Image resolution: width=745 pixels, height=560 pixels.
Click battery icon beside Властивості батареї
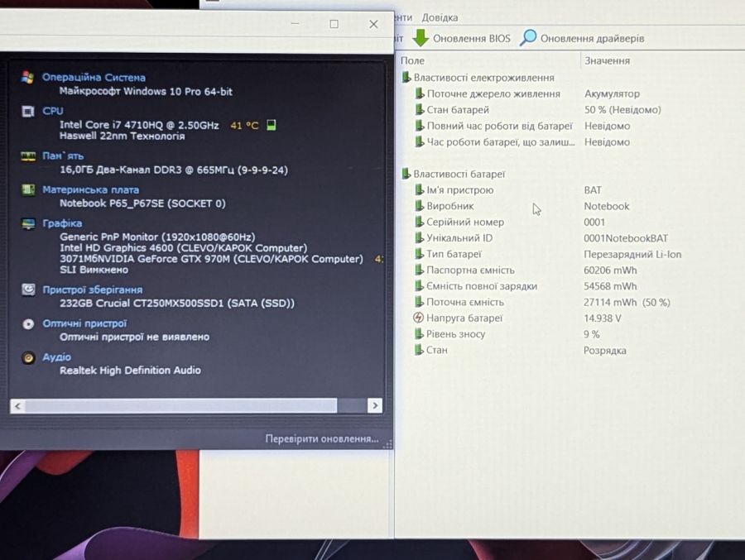click(x=406, y=174)
